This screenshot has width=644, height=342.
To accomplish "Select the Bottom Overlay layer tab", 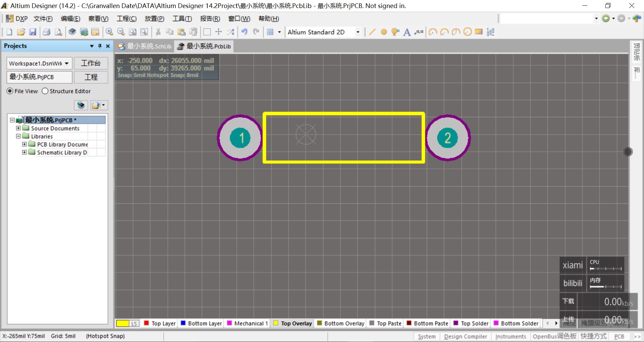I will 340,323.
